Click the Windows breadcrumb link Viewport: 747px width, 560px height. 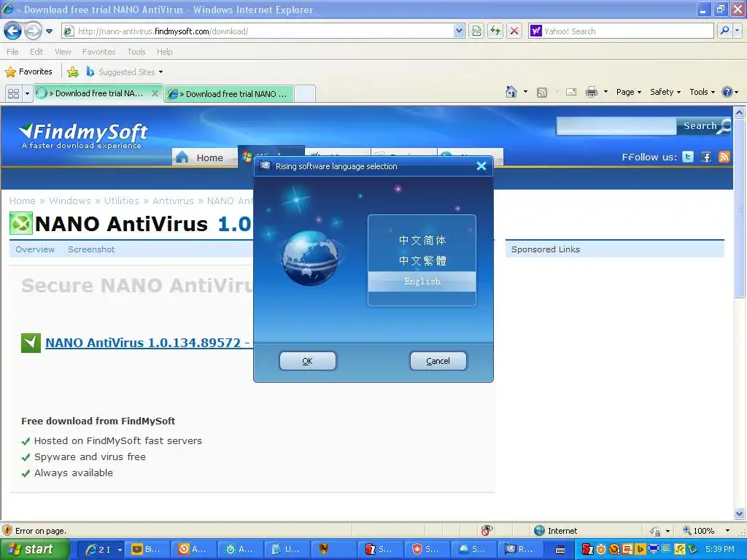point(69,201)
